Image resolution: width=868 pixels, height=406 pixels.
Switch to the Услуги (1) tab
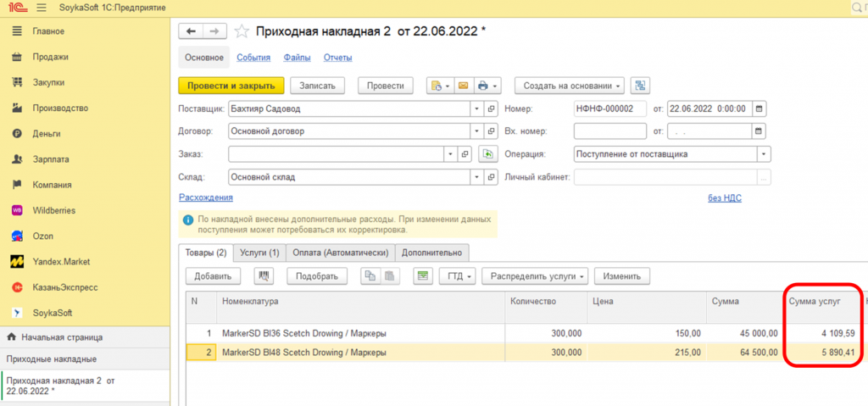pos(259,253)
